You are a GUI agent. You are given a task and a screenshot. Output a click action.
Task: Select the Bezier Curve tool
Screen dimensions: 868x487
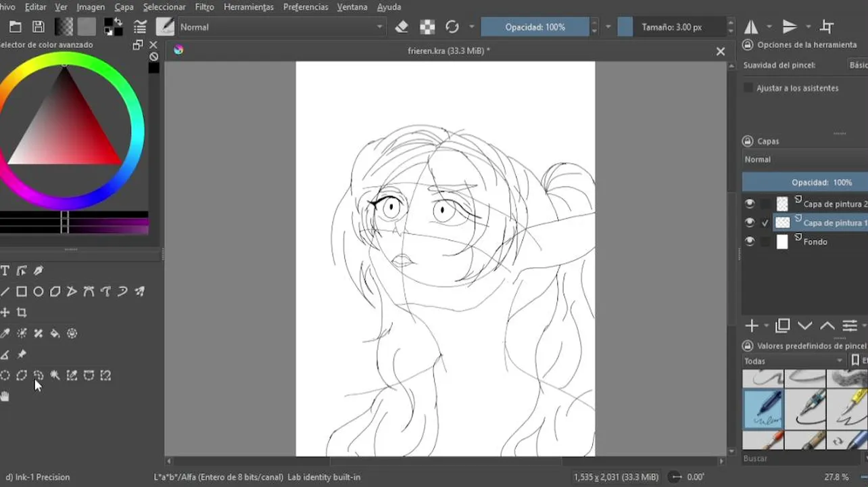click(x=89, y=292)
